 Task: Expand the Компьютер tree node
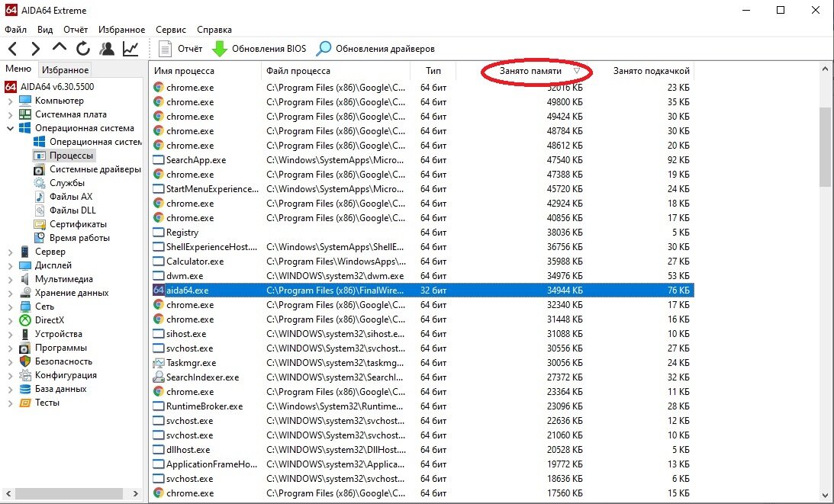10,101
